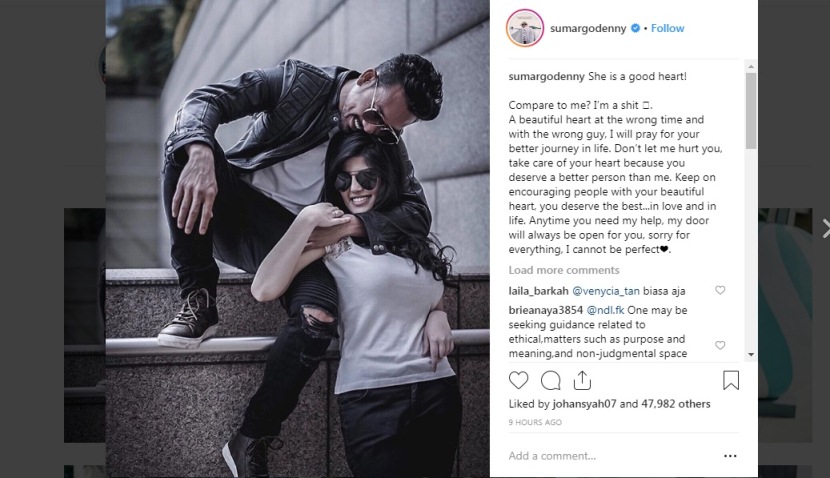This screenshot has width=830, height=478.
Task: Focus the Add a comment field
Action: pyautogui.click(x=609, y=456)
